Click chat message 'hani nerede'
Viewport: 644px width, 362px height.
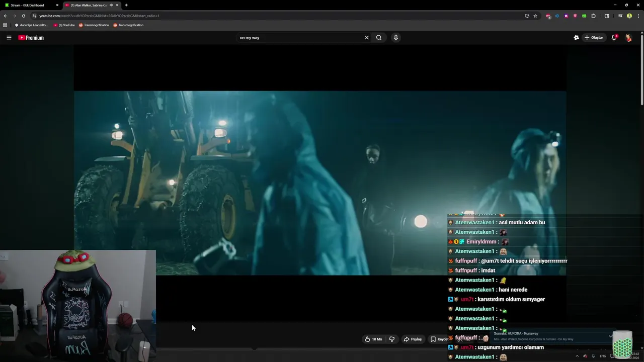click(x=513, y=290)
